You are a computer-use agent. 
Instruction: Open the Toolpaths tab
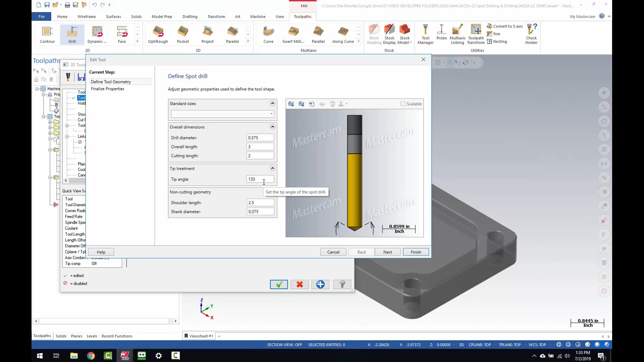[x=302, y=16]
